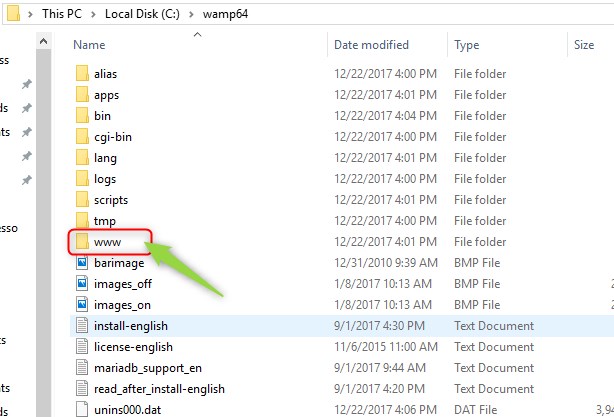Click the www folder icon
The width and height of the screenshot is (614, 417).
[82, 242]
